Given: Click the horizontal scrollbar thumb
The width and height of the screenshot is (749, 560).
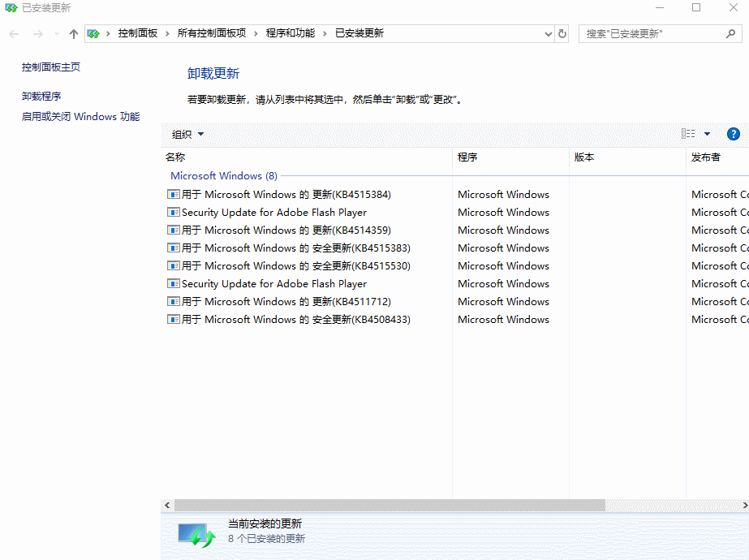Looking at the screenshot, I should [390, 505].
